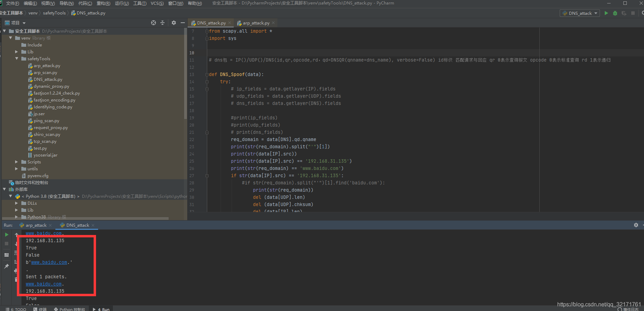The height and width of the screenshot is (311, 644).
Task: Collapse the 安全工具脚本 project root
Action: [x=4, y=31]
